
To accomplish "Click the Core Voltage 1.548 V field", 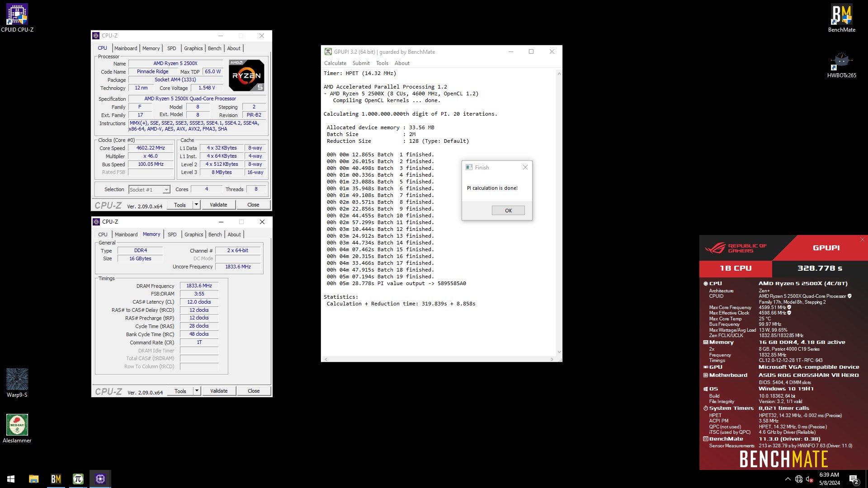I will [207, 88].
